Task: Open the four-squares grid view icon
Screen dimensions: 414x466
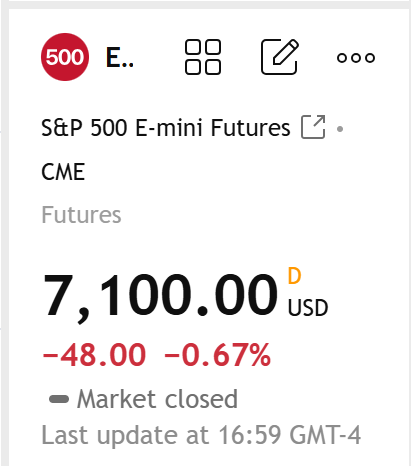Action: click(203, 57)
